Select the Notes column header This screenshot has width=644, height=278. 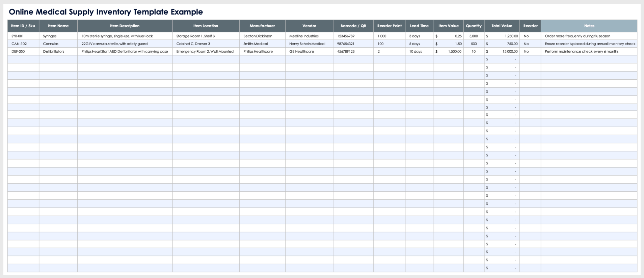(589, 26)
